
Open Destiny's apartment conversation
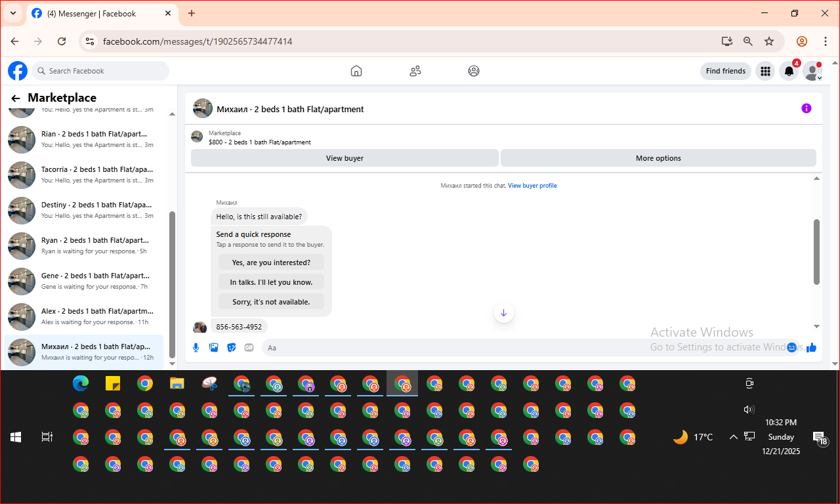pyautogui.click(x=84, y=210)
